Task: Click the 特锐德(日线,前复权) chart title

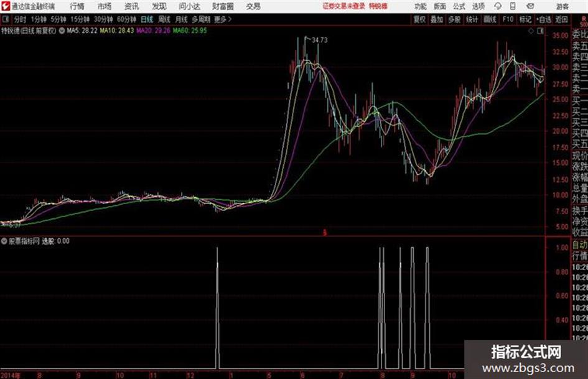Action: tap(29, 30)
